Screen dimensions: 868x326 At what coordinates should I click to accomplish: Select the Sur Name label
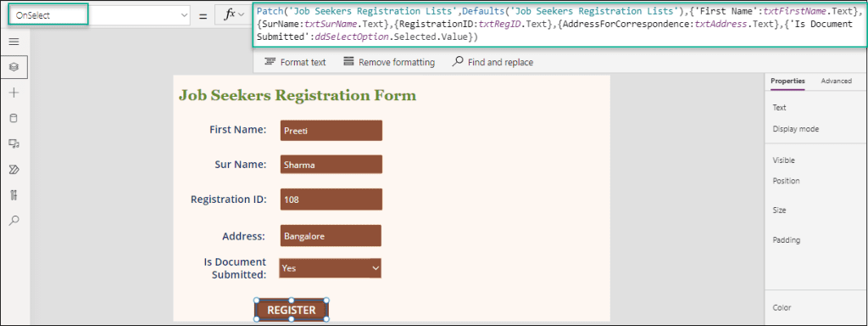coord(241,164)
